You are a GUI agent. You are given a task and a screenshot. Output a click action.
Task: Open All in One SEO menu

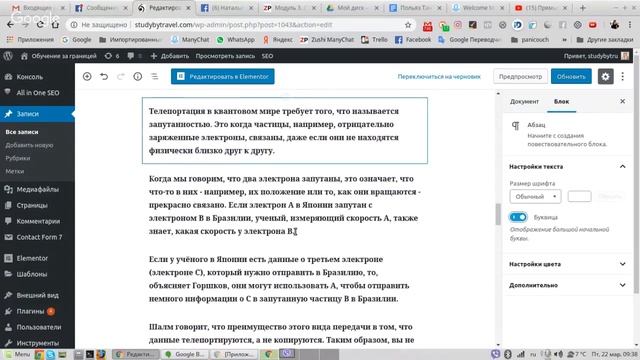click(37, 93)
